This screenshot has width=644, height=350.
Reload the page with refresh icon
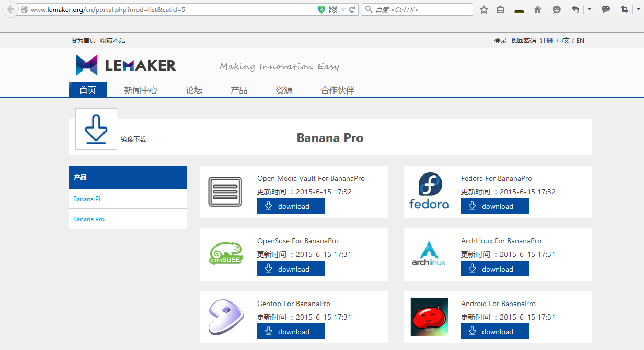(x=352, y=9)
